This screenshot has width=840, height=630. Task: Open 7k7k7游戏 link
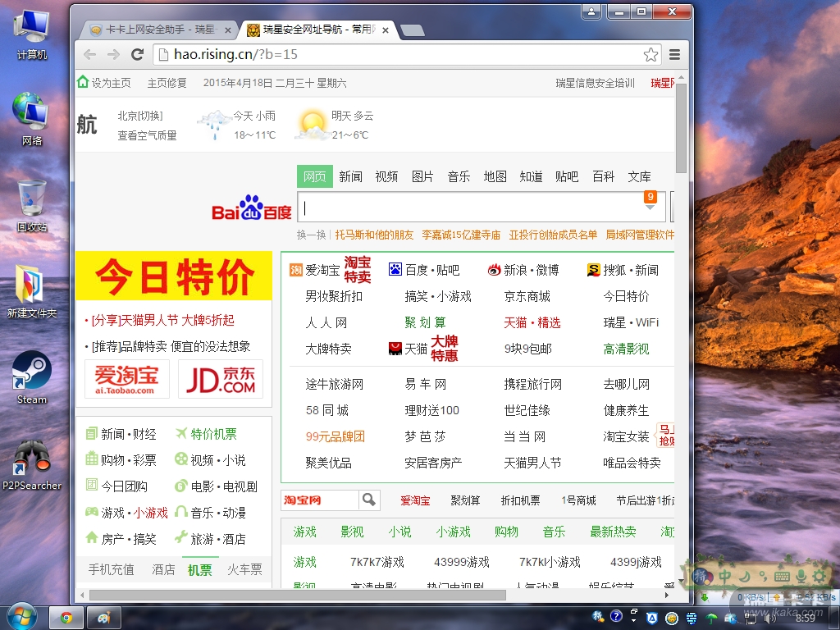pyautogui.click(x=377, y=562)
